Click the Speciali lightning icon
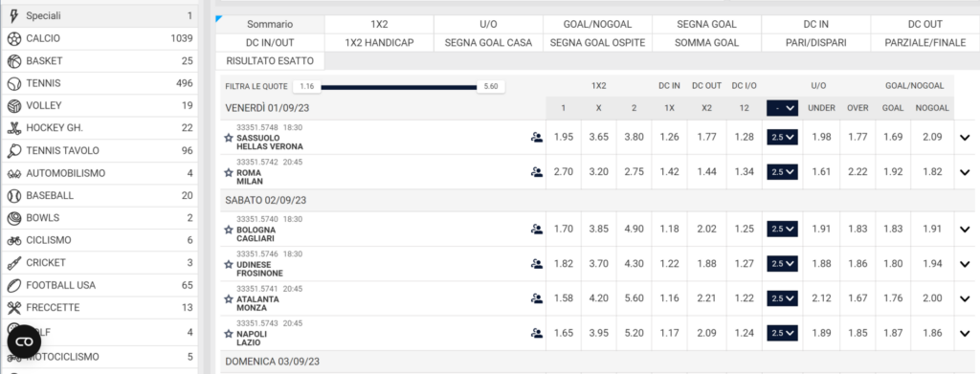 coord(13,15)
